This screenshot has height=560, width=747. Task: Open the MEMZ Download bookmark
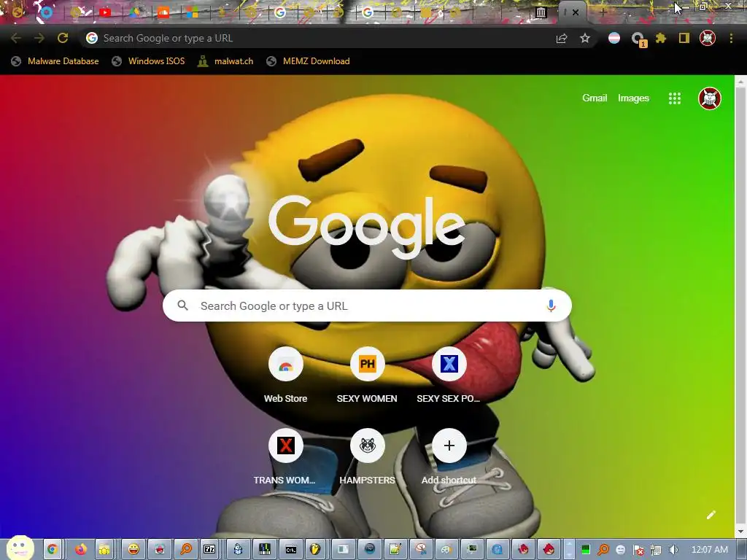309,61
